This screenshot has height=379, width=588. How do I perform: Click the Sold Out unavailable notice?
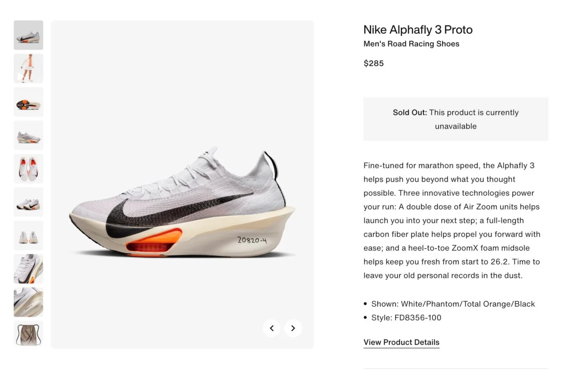pos(455,119)
